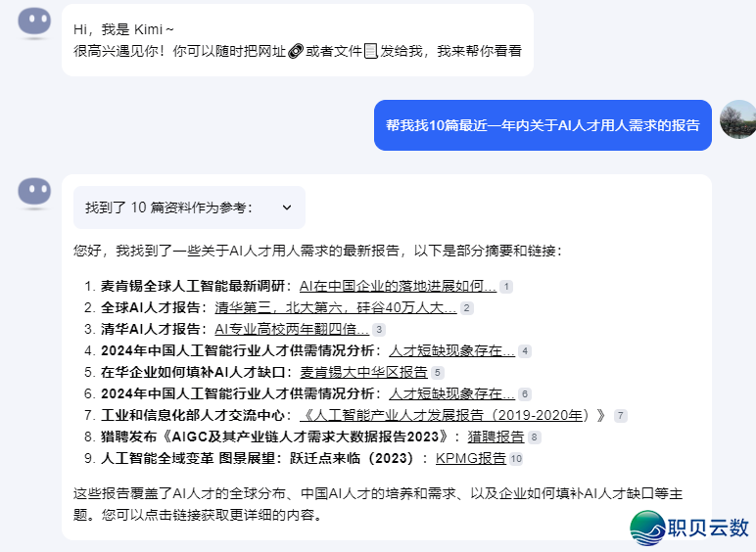The height and width of the screenshot is (552, 756).
Task: Open the '麦肯锡大中华区报告' link
Action: (363, 372)
